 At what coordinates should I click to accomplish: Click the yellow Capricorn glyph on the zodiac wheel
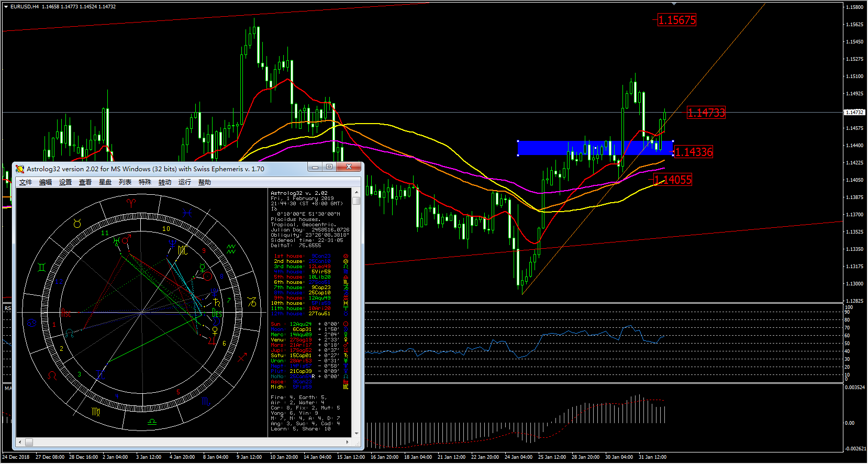pos(252,302)
